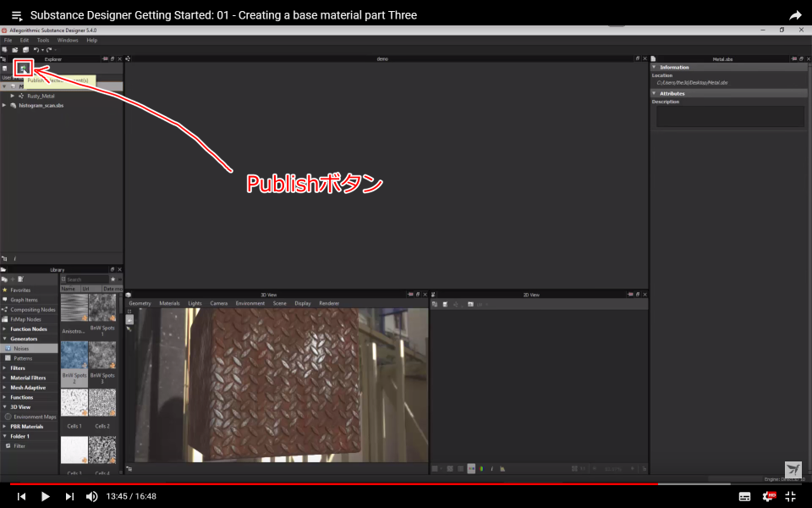The height and width of the screenshot is (508, 812).
Task: Expand the histogram_scan.sbs package arrow
Action: coord(4,105)
